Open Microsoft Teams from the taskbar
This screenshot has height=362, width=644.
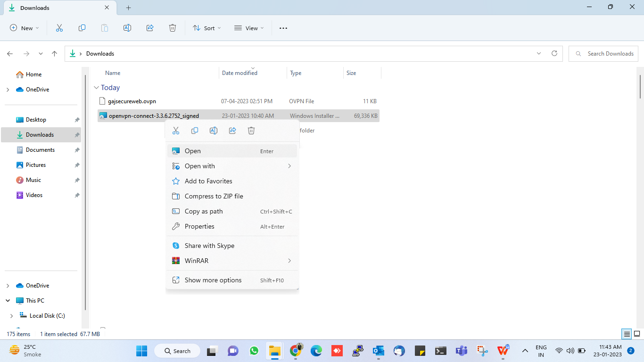[461, 351]
